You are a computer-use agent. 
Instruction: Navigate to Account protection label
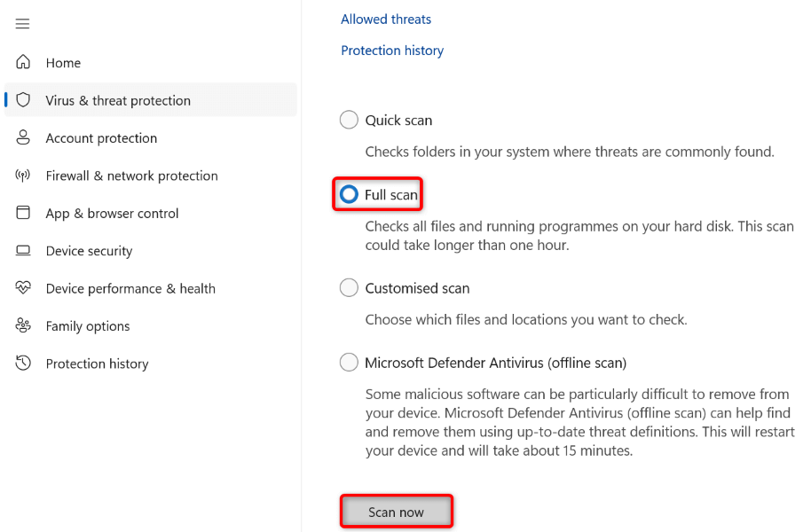click(x=101, y=138)
